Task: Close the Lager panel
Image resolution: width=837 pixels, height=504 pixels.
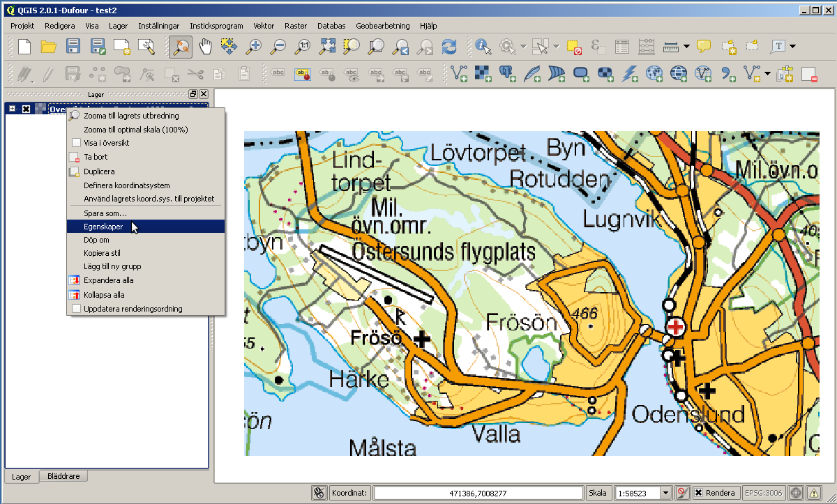Action: pyautogui.click(x=204, y=94)
